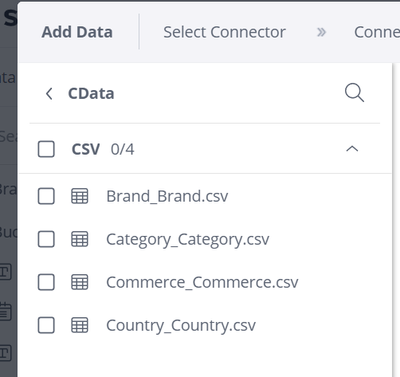Select the Country_Country.csv file name
400x377 pixels.
(x=181, y=326)
